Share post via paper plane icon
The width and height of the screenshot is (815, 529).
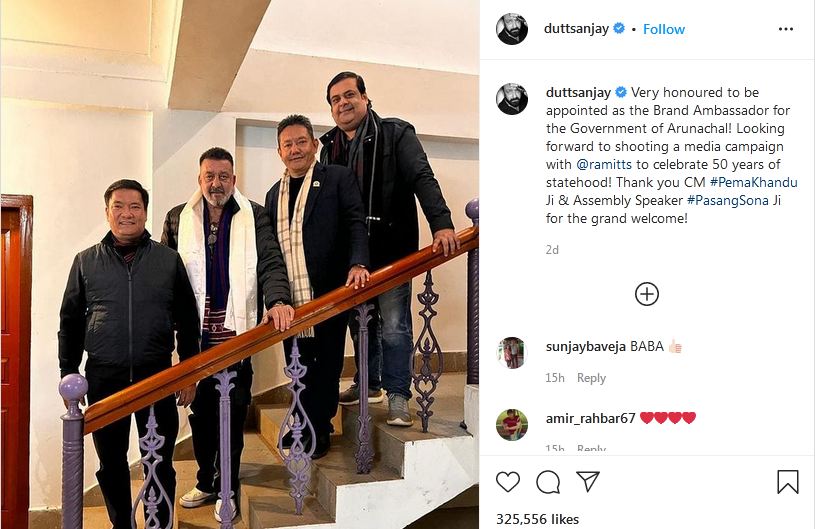point(588,482)
